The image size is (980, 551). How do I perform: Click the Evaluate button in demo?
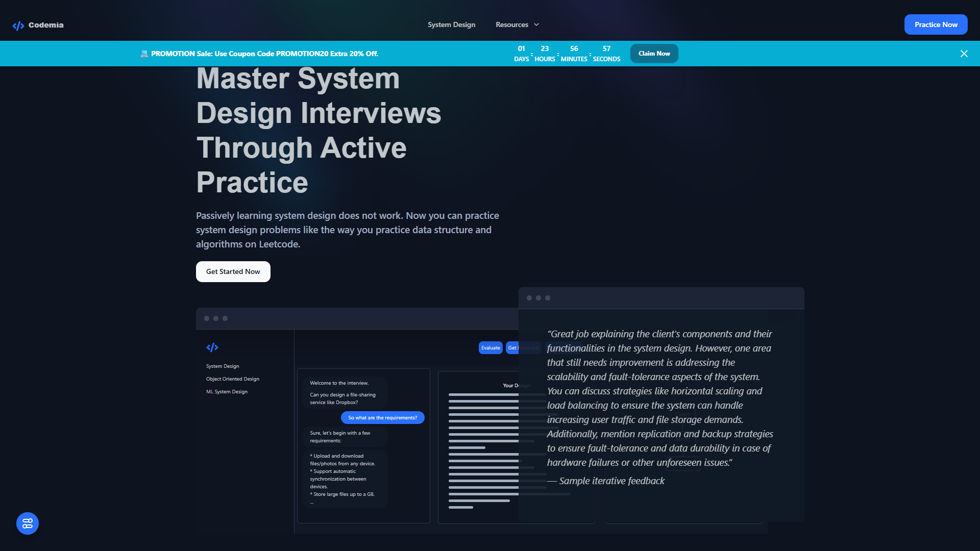pos(491,348)
